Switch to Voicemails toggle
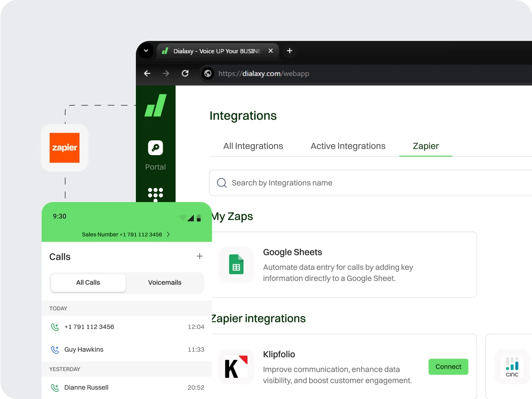Viewport: 532px width, 399px height. [x=165, y=283]
